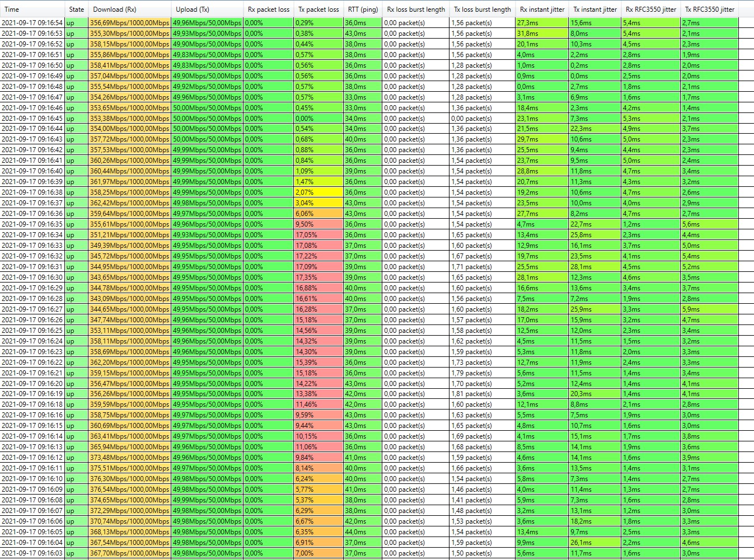
Task: Click the State column header
Action: coord(77,10)
